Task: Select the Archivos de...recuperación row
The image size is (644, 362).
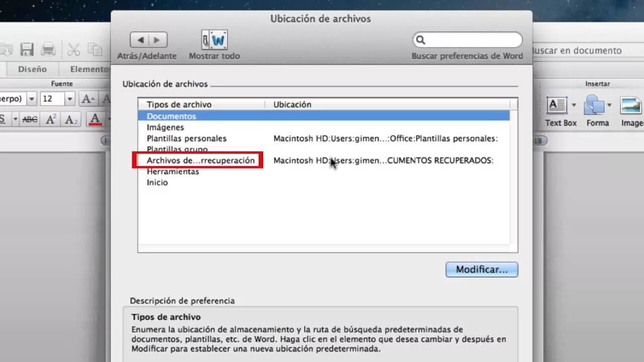Action: click(x=324, y=160)
